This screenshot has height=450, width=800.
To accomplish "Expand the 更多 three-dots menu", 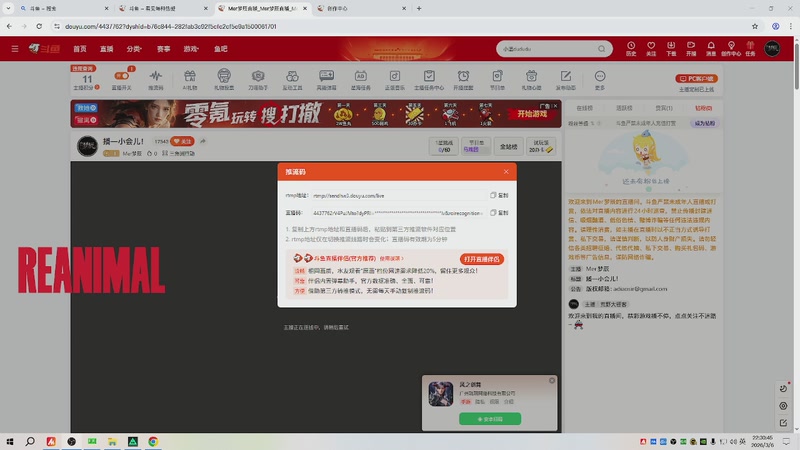I will [x=600, y=80].
